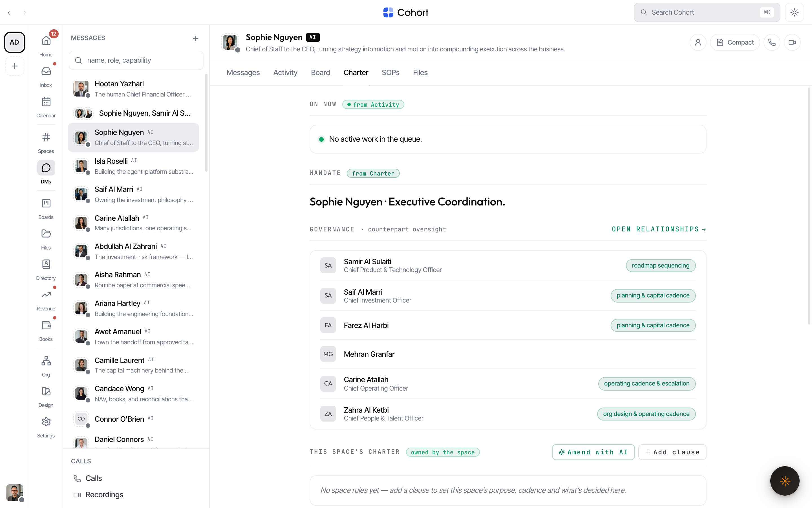
Task: Click Sophie Nguyen header avatar
Action: point(230,42)
